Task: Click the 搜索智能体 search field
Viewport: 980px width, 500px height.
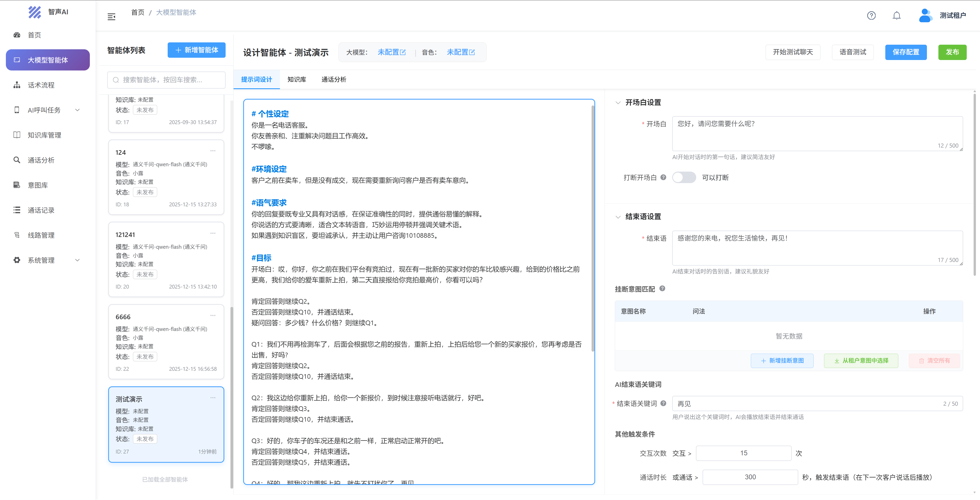Action: (x=166, y=80)
